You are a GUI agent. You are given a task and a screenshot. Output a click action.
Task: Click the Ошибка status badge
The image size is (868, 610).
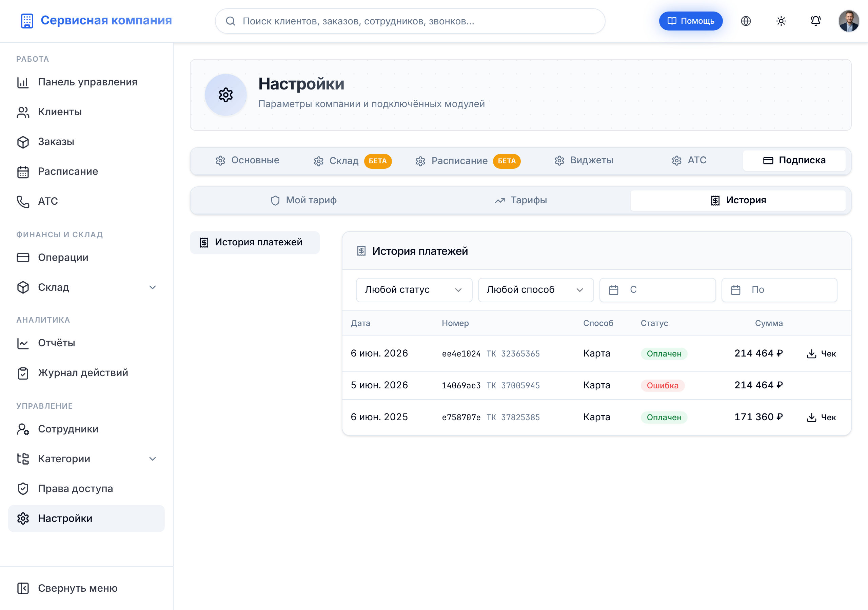662,386
